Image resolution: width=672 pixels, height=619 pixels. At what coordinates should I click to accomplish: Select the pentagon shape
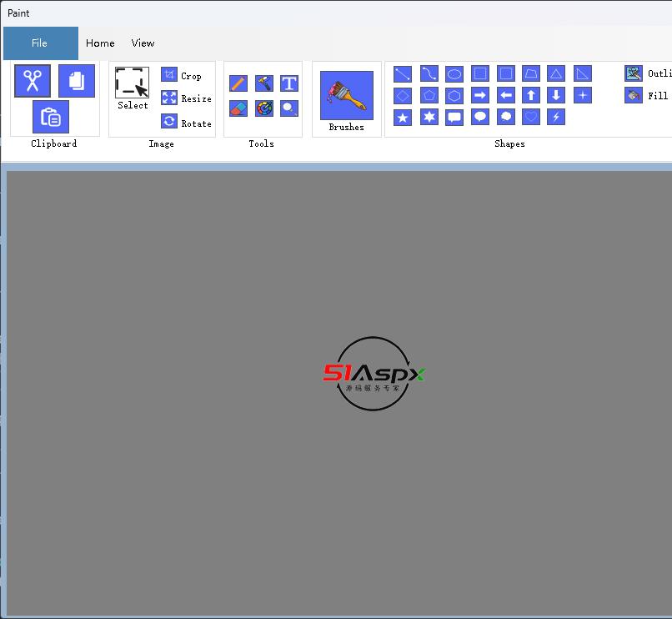pyautogui.click(x=429, y=95)
